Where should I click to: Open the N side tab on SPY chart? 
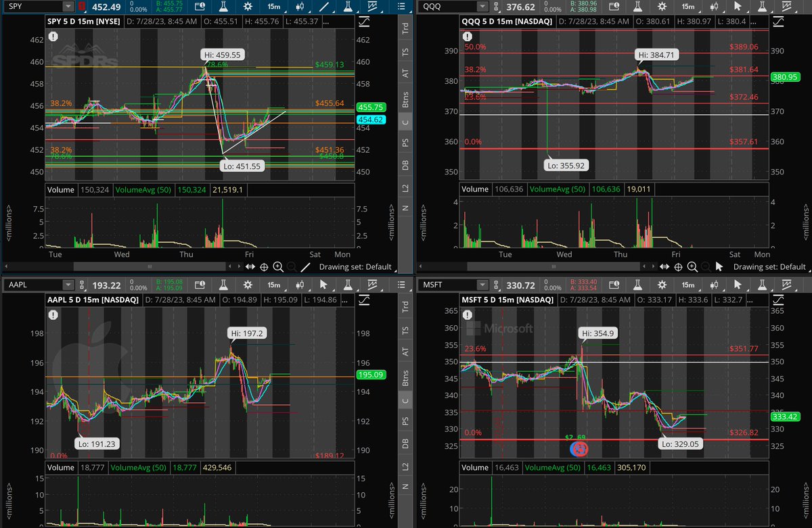tap(405, 209)
